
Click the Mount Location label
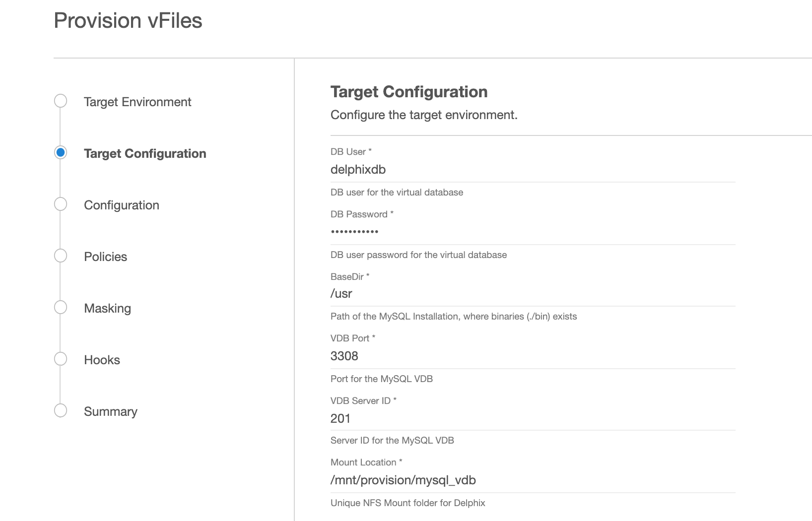[x=365, y=462]
